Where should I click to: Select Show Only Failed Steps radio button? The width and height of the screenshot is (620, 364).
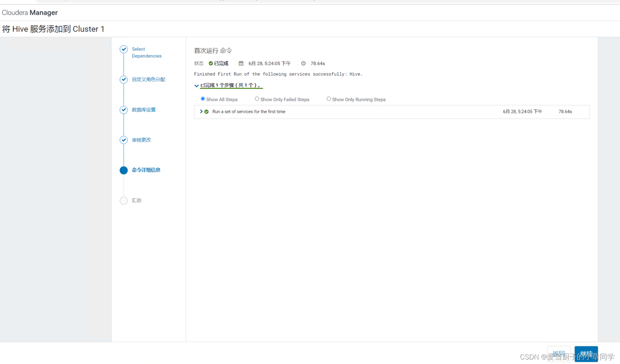coord(257,99)
